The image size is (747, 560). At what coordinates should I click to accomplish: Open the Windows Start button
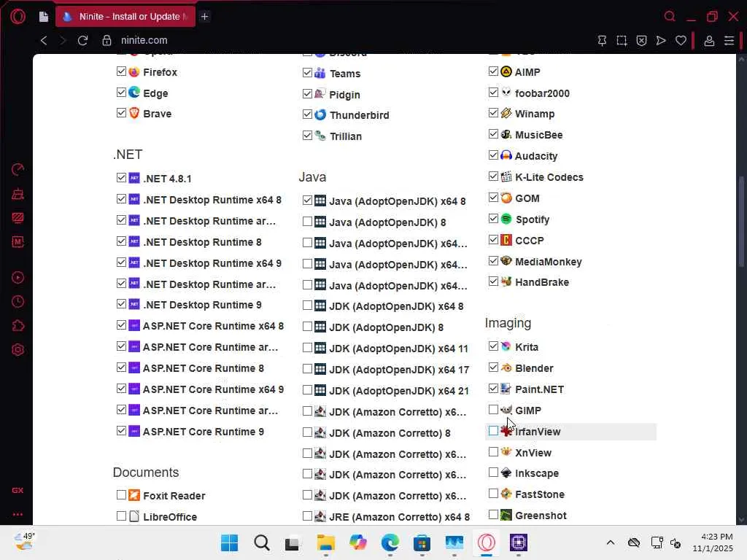pos(230,542)
